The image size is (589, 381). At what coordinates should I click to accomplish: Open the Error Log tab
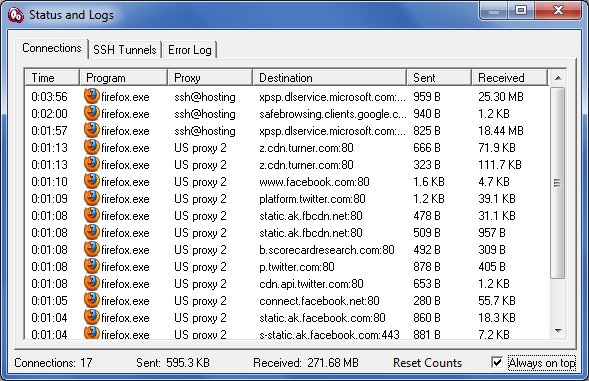tap(190, 50)
